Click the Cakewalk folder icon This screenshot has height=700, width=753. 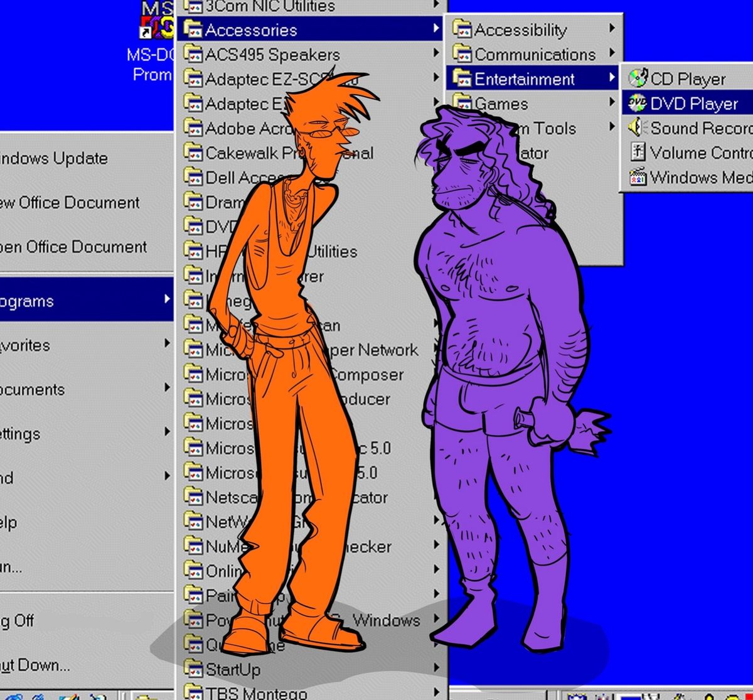[x=193, y=152]
